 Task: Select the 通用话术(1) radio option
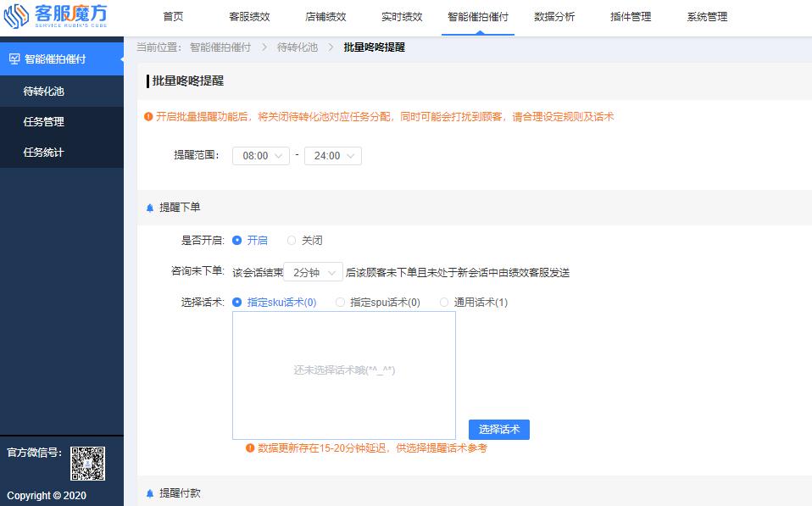[x=444, y=302]
